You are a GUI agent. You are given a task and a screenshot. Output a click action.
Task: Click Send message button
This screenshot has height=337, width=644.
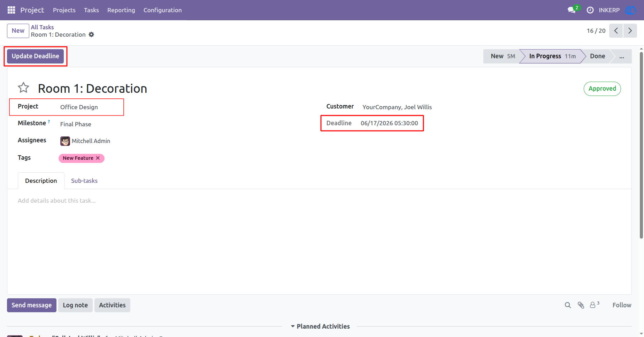click(32, 305)
